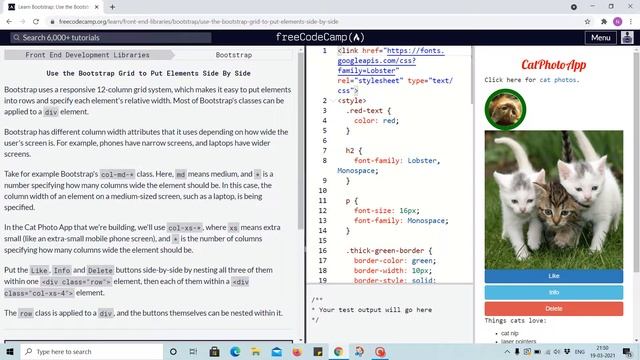Click the Like button in preview
Screen dimensions: 640x360
click(554, 276)
